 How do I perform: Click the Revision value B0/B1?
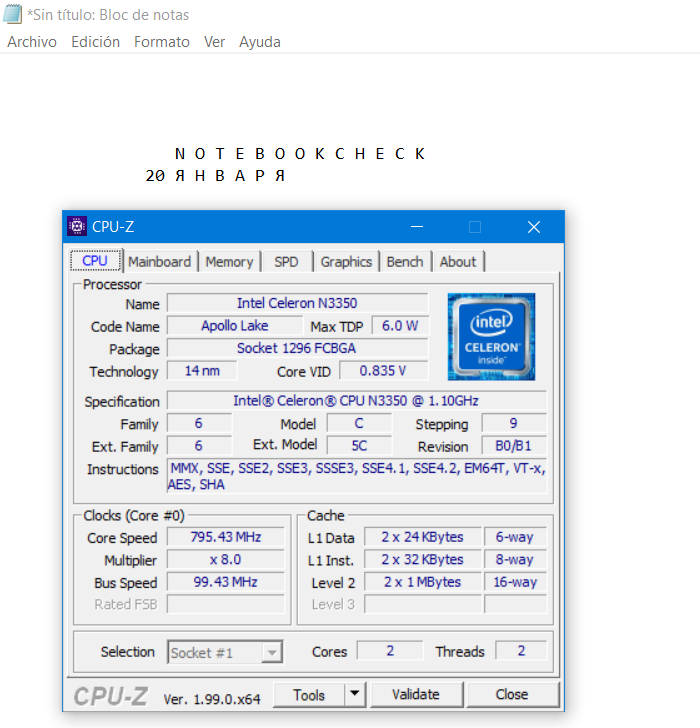pyautogui.click(x=514, y=446)
